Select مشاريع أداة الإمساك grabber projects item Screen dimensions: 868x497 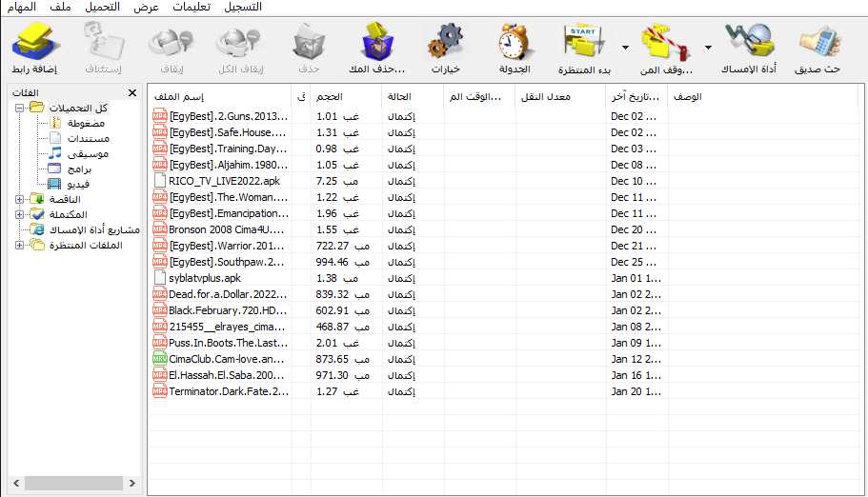click(94, 229)
